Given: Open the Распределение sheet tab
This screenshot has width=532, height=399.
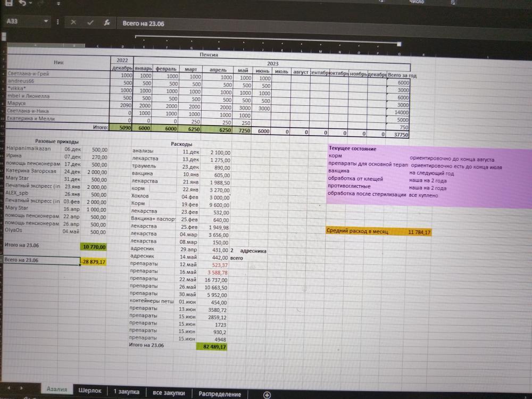Looking at the screenshot, I should [x=219, y=394].
